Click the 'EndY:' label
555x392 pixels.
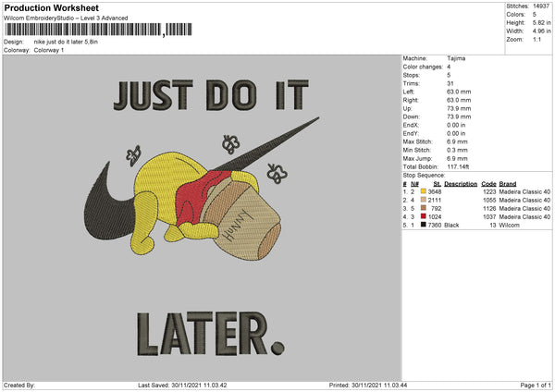point(411,134)
